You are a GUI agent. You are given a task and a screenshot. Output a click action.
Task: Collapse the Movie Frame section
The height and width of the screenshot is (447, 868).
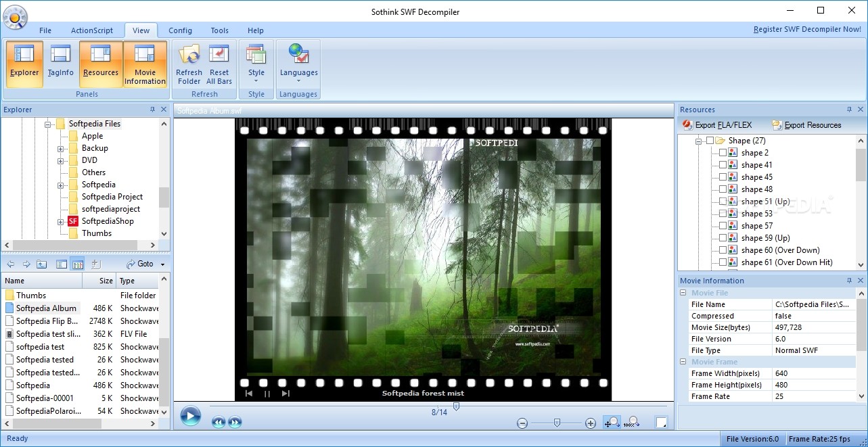(x=683, y=362)
